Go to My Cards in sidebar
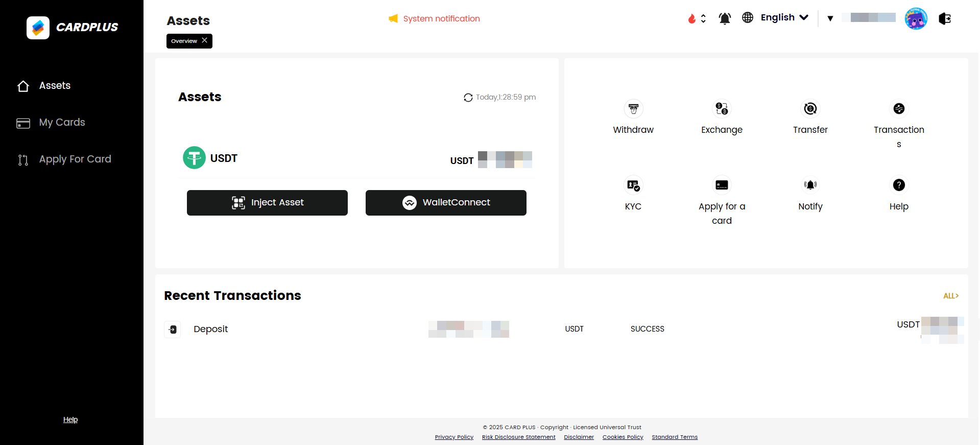The height and width of the screenshot is (445, 980). 62,123
